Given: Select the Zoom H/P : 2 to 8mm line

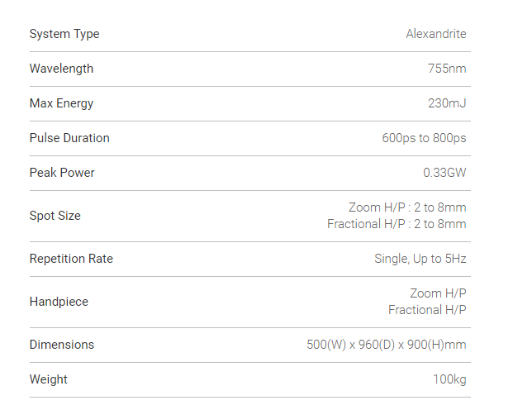Looking at the screenshot, I should click(407, 207).
